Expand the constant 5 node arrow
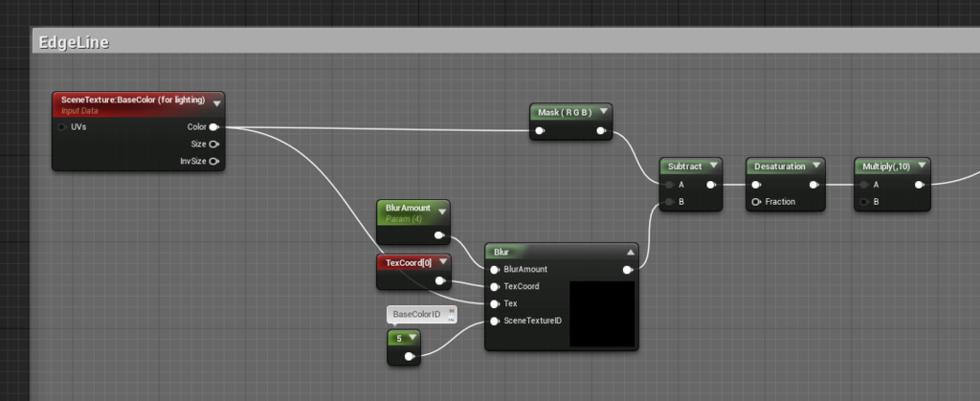Viewport: 980px width, 401px height. click(412, 338)
